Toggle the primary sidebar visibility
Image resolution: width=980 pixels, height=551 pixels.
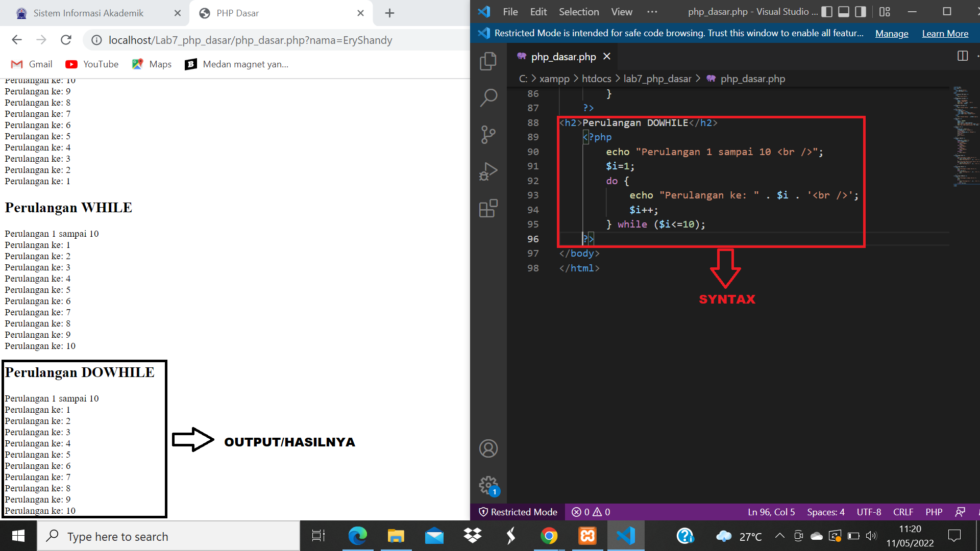click(827, 11)
